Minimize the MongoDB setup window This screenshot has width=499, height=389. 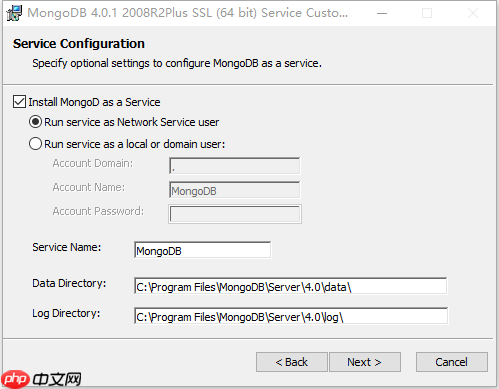tap(382, 13)
